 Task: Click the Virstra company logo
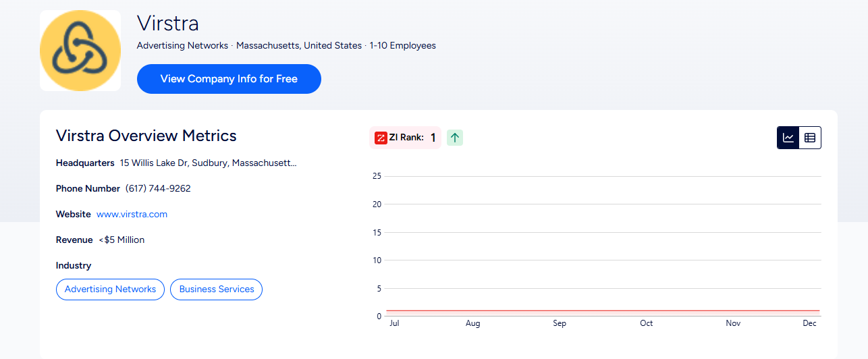(x=80, y=51)
